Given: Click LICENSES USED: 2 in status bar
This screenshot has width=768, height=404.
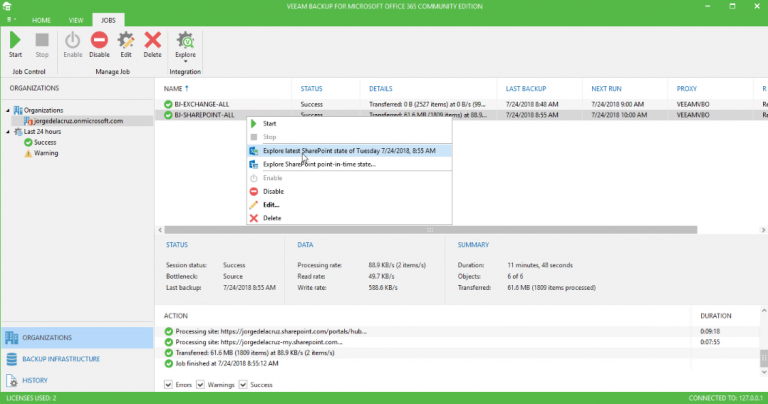Looking at the screenshot, I should click(x=31, y=398).
